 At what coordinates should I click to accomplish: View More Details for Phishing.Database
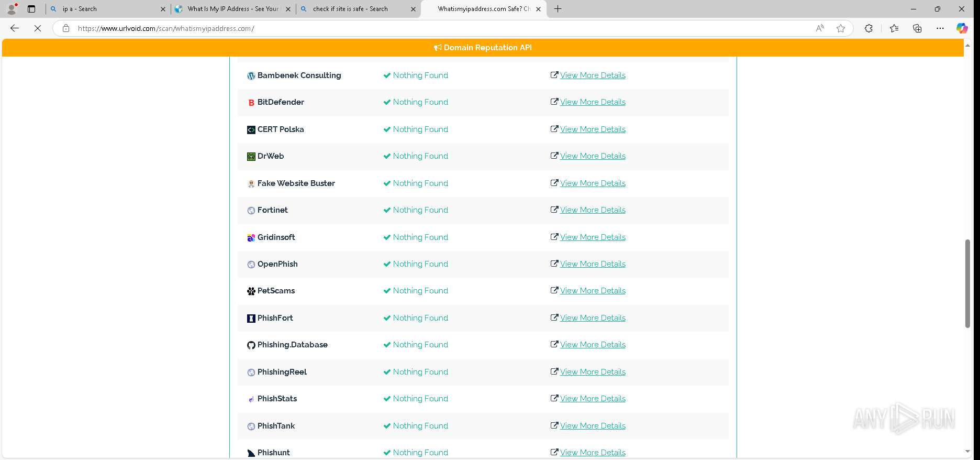coord(593,345)
